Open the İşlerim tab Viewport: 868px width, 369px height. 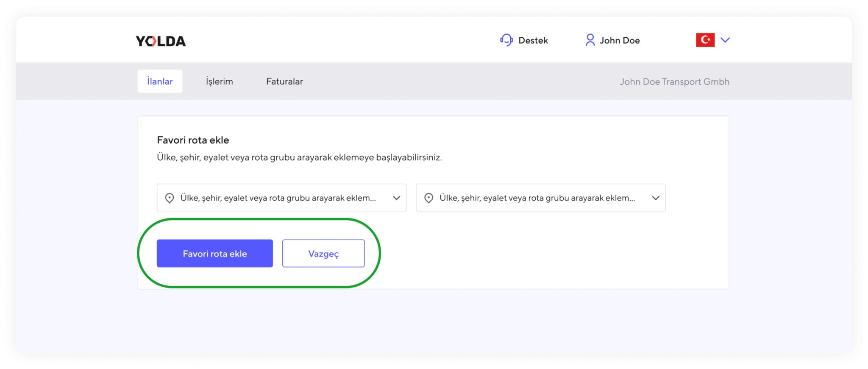(x=220, y=81)
